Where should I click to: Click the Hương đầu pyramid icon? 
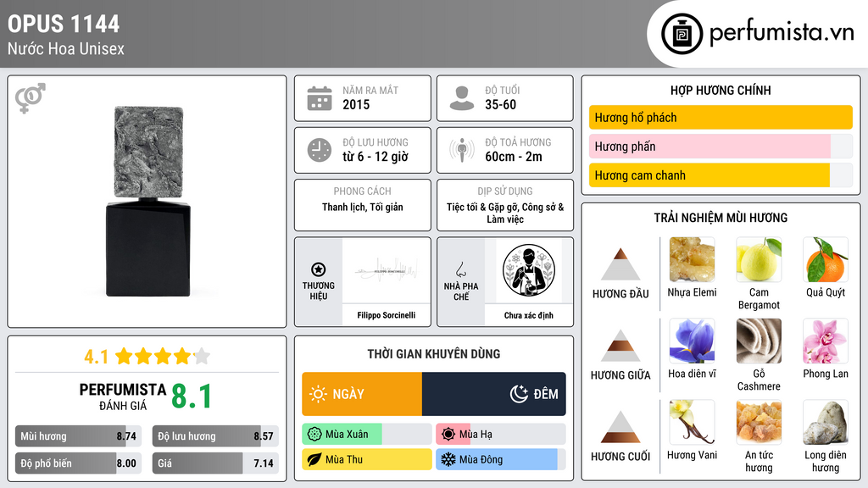coord(620,264)
